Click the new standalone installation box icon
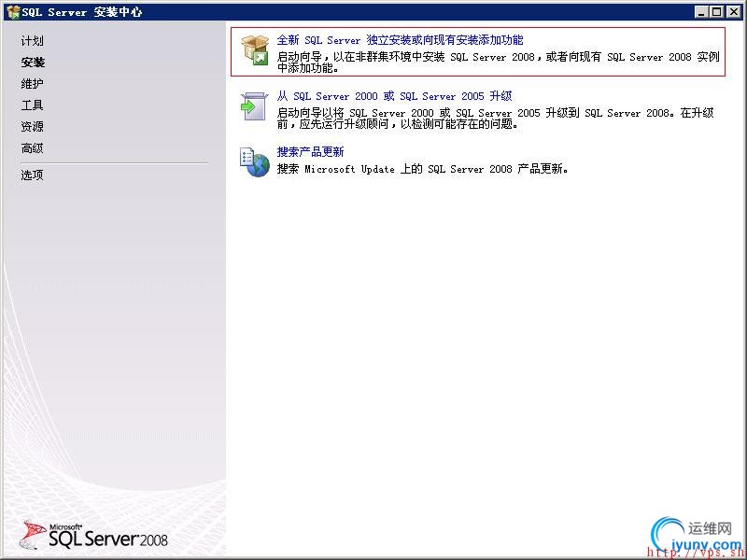The height and width of the screenshot is (560, 747). pos(255,50)
